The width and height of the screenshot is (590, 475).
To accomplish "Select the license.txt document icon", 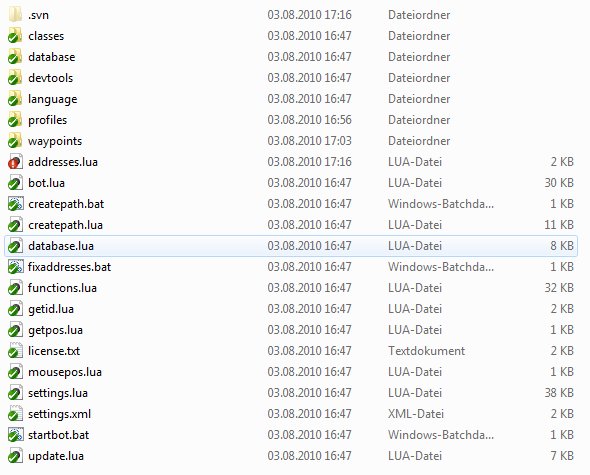I will pyautogui.click(x=15, y=351).
